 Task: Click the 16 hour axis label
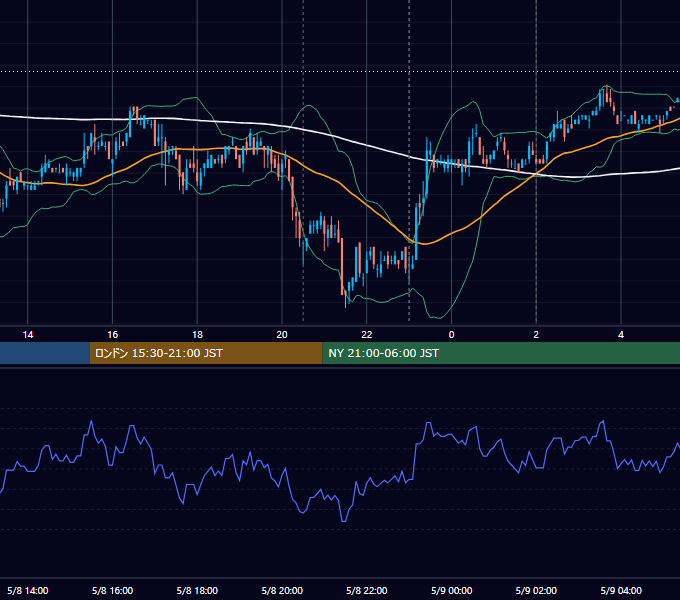point(112,335)
